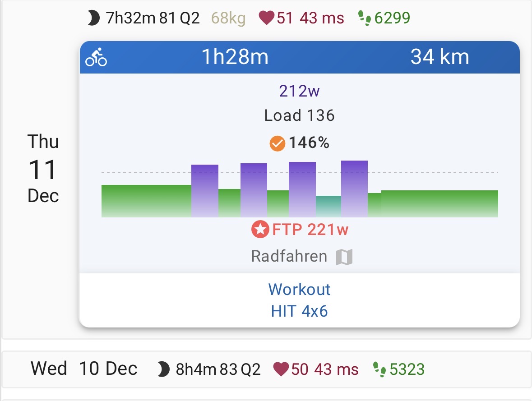Open the Workout link
Image resolution: width=532 pixels, height=401 pixels.
[x=299, y=289]
